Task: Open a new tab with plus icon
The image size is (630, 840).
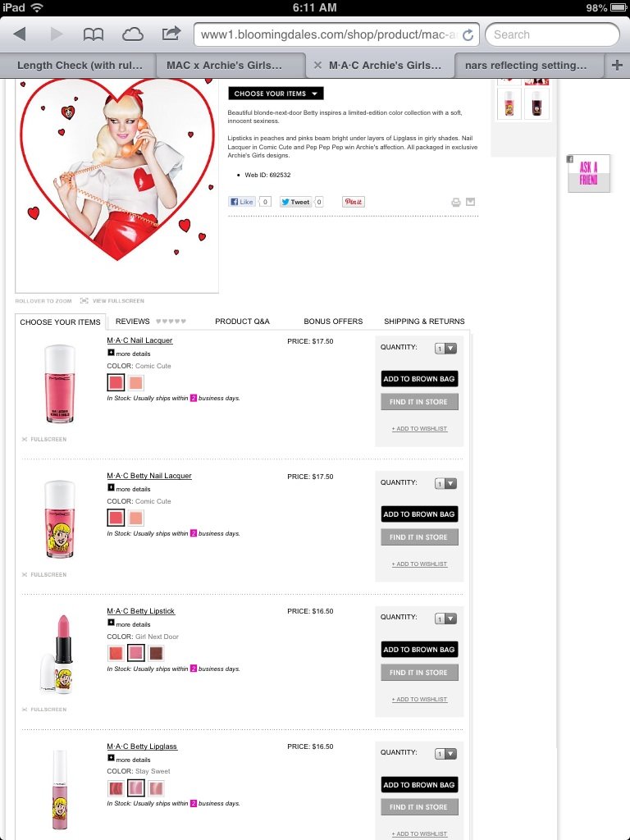Action: pos(617,65)
